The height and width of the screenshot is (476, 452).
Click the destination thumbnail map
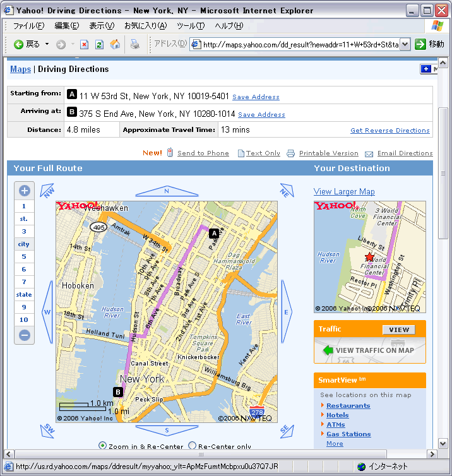pyautogui.click(x=370, y=257)
